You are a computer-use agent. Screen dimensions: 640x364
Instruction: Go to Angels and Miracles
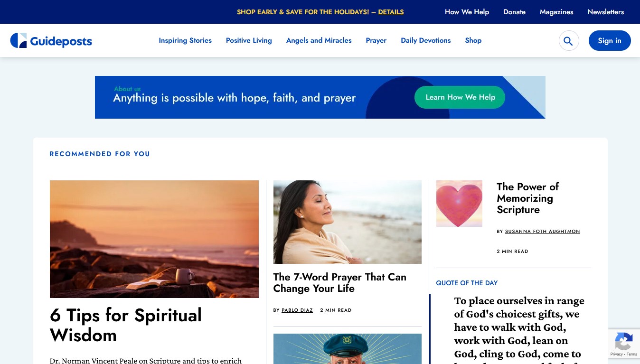(x=319, y=41)
